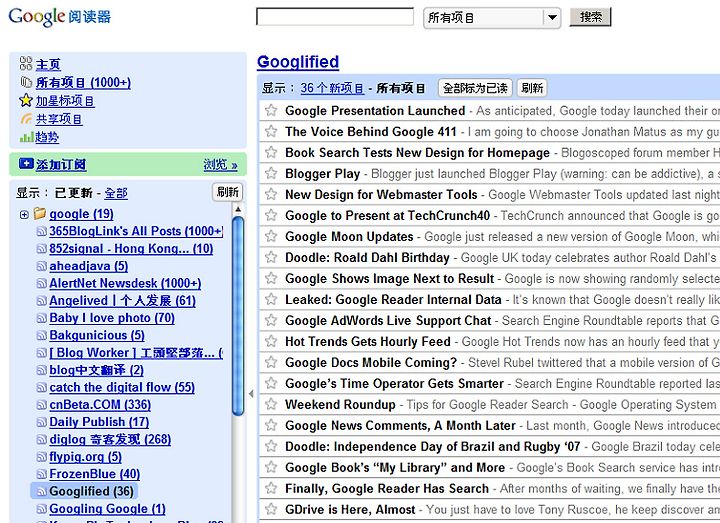720x523 pixels.
Task: Star the Google AdWords Live Support Chat item
Action: (271, 321)
